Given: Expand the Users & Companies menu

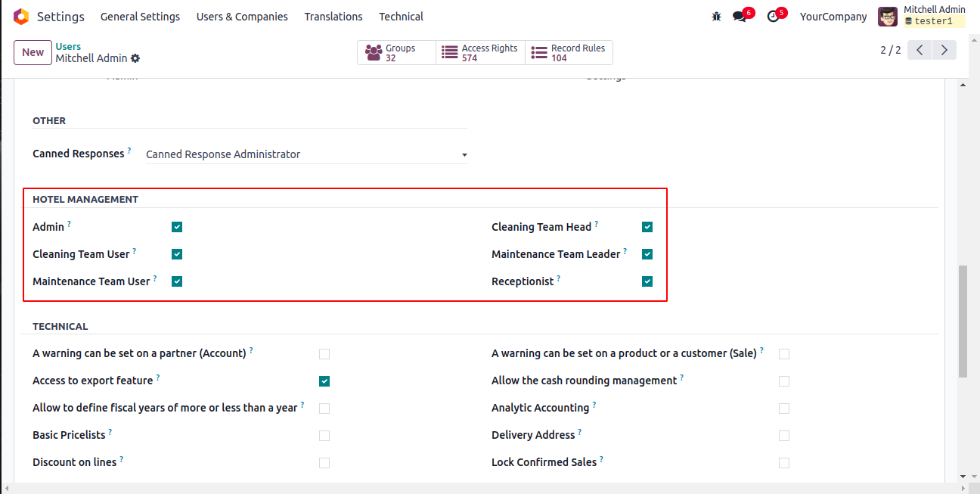Looking at the screenshot, I should (x=242, y=17).
